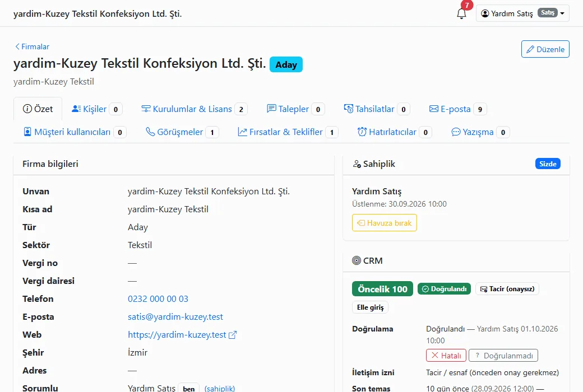Click the user avatar icon beside Yardım Satış

click(485, 13)
